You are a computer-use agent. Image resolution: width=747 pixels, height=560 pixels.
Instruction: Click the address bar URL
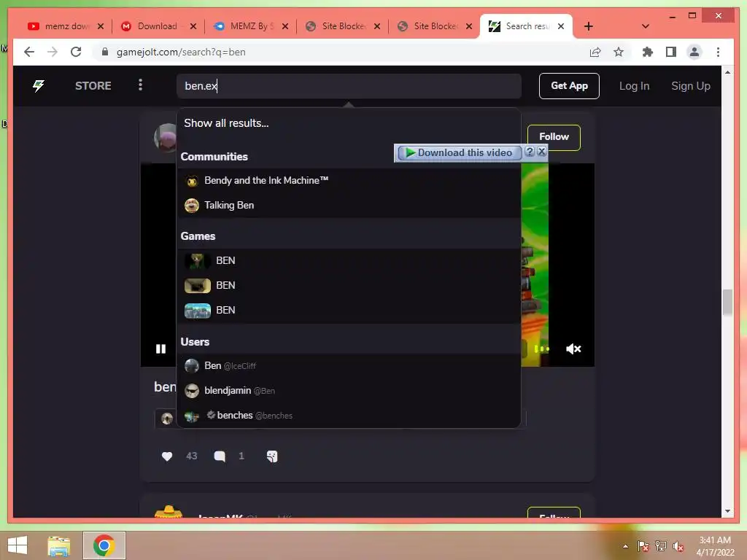pos(181,52)
